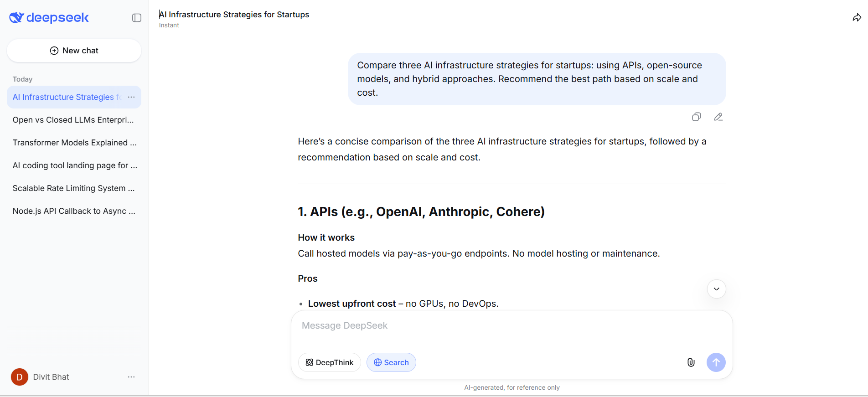Viewport: 868px width, 397px height.
Task: Share this conversation via the arrow icon
Action: (857, 18)
